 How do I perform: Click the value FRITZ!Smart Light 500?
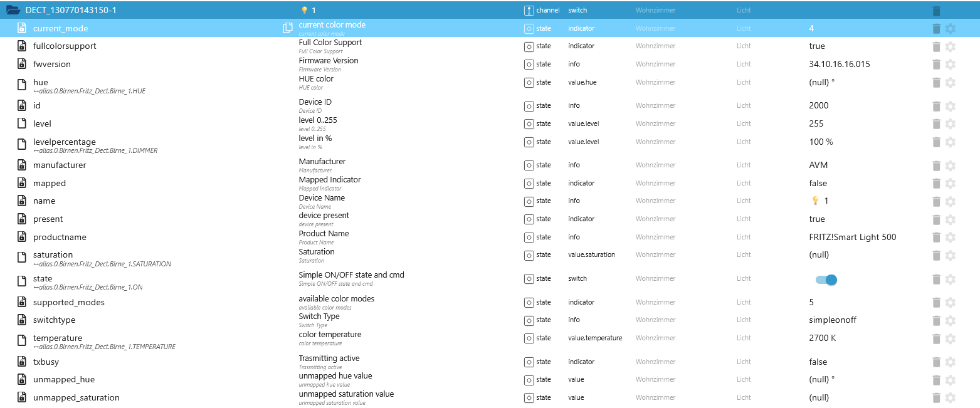point(853,237)
